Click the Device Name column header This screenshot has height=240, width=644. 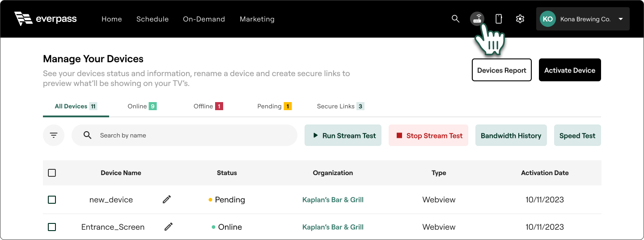point(121,173)
